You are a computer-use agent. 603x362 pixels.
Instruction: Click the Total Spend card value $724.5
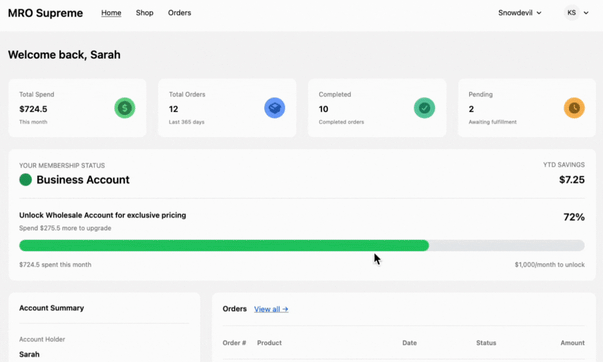(33, 109)
